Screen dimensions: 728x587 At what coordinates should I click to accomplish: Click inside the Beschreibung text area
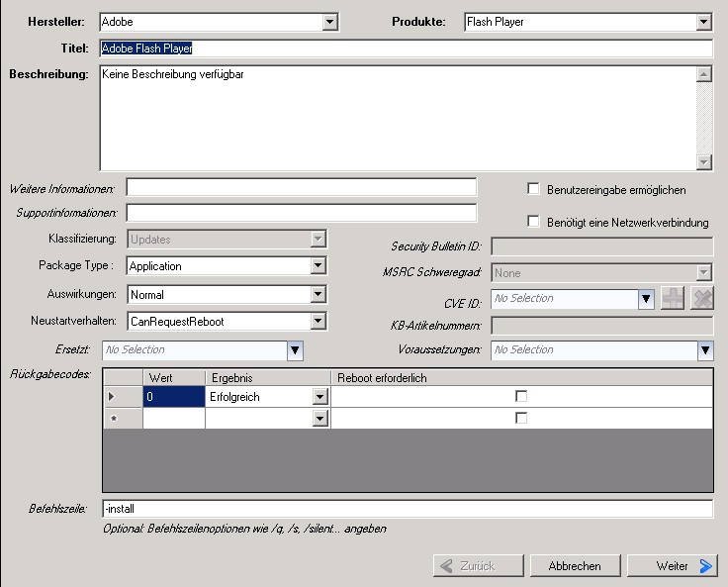[398, 118]
